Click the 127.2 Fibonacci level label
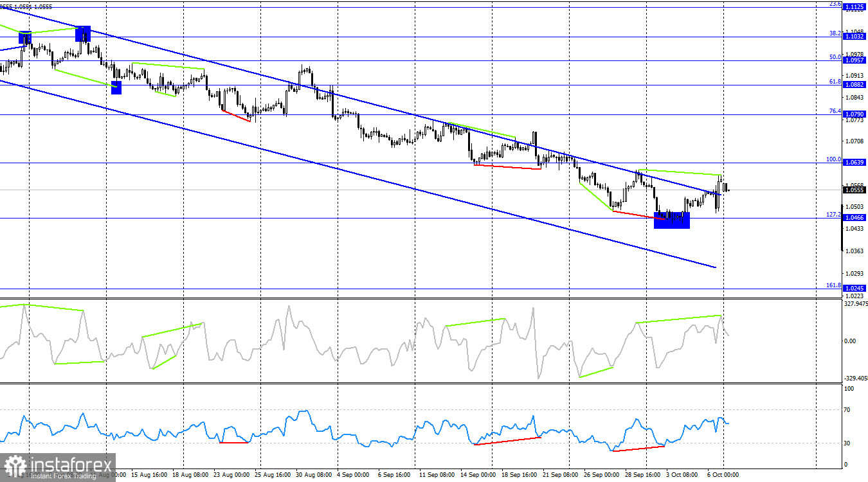Screen dimensions: 868x482 click(833, 214)
